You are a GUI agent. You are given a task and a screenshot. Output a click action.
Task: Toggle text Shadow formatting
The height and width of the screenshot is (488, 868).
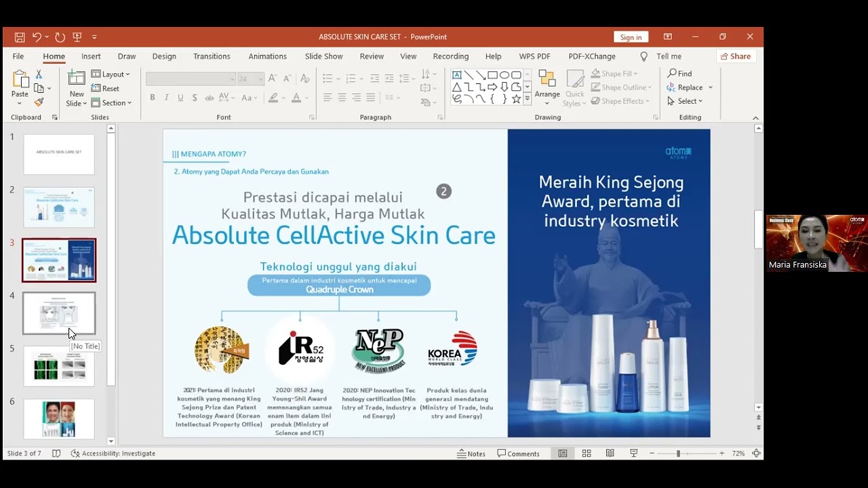point(195,98)
